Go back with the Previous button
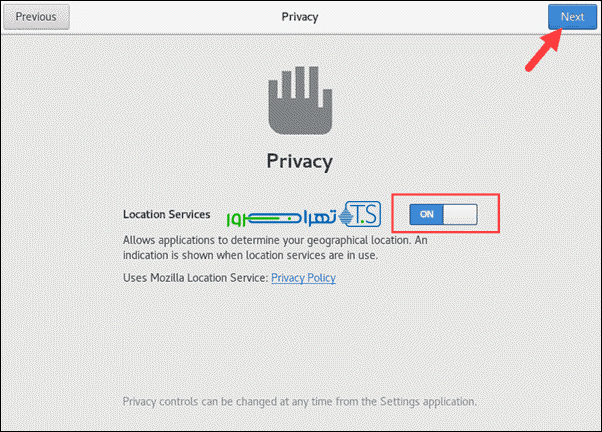This screenshot has height=432, width=602. click(35, 17)
